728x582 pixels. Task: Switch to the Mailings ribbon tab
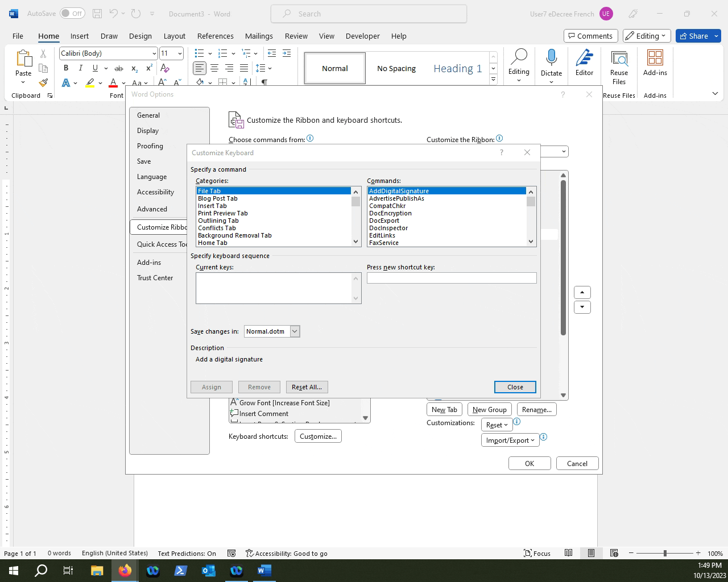259,36
